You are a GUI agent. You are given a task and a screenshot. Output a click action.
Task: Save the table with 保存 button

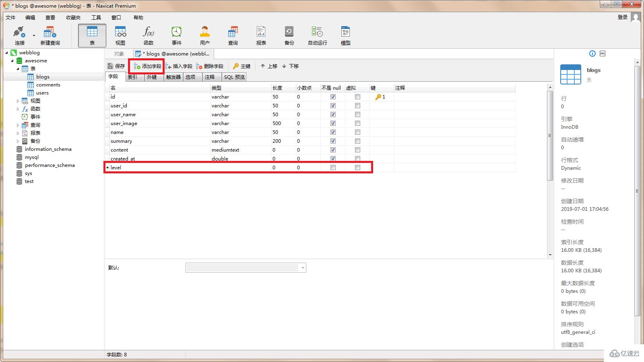coord(116,66)
